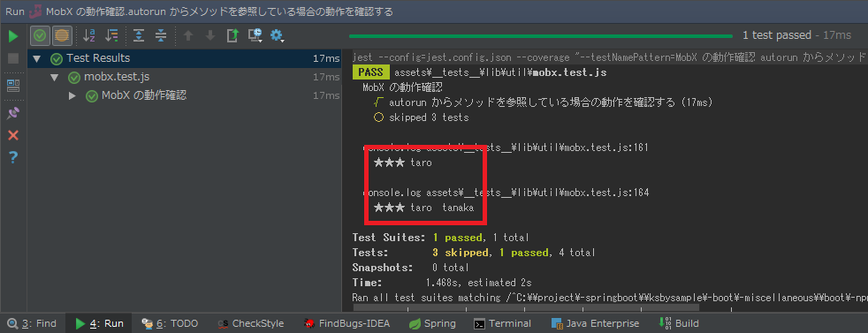
Task: Toggle Show Passed tests filter
Action: 40,36
